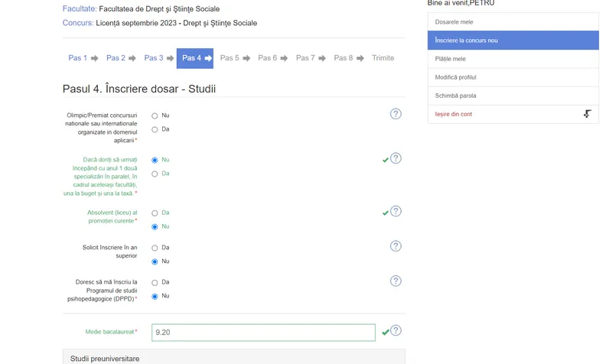Open help for Solicit înscriere în an superior
The image size is (612, 364).
pyautogui.click(x=396, y=246)
